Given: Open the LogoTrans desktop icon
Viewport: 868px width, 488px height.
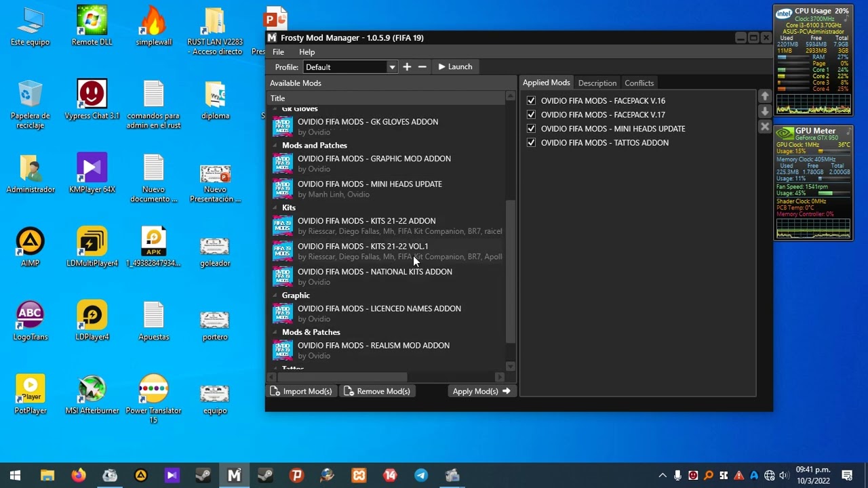Looking at the screenshot, I should tap(30, 321).
